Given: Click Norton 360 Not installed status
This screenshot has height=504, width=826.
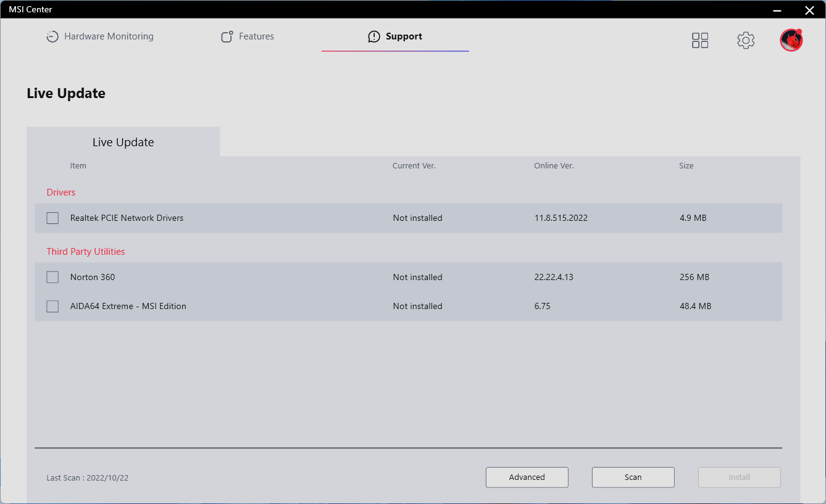Looking at the screenshot, I should pyautogui.click(x=418, y=277).
